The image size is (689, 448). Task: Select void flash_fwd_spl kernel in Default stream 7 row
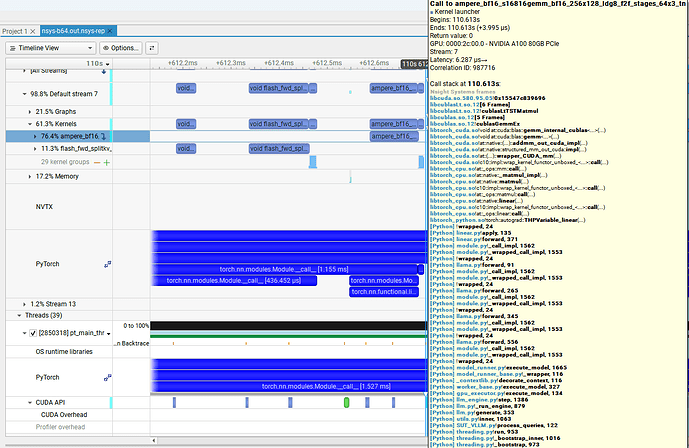[279, 88]
